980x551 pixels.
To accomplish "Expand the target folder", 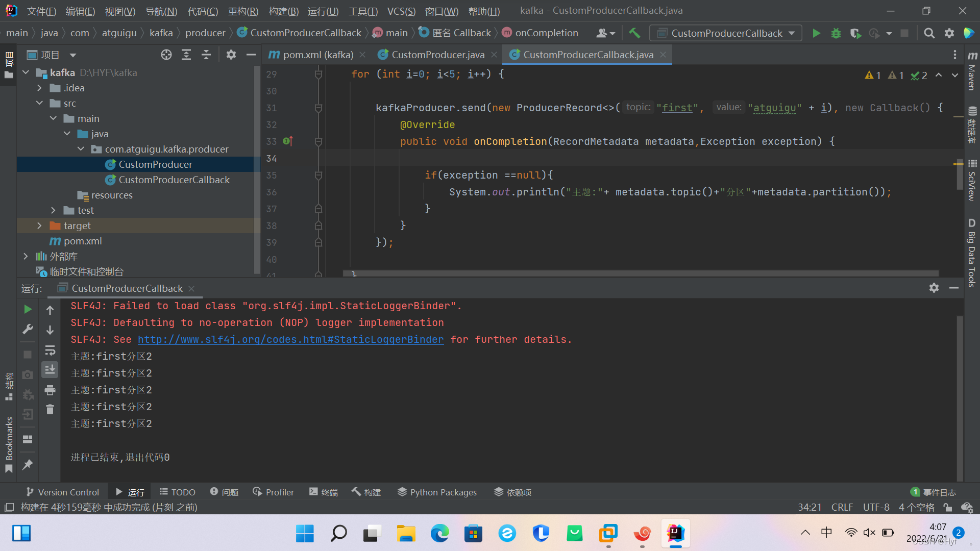I will (40, 226).
